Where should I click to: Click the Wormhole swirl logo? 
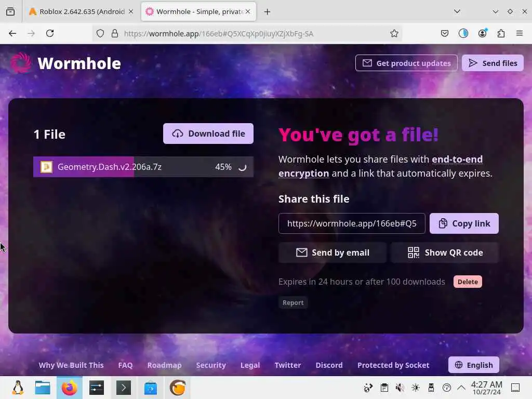pos(21,63)
